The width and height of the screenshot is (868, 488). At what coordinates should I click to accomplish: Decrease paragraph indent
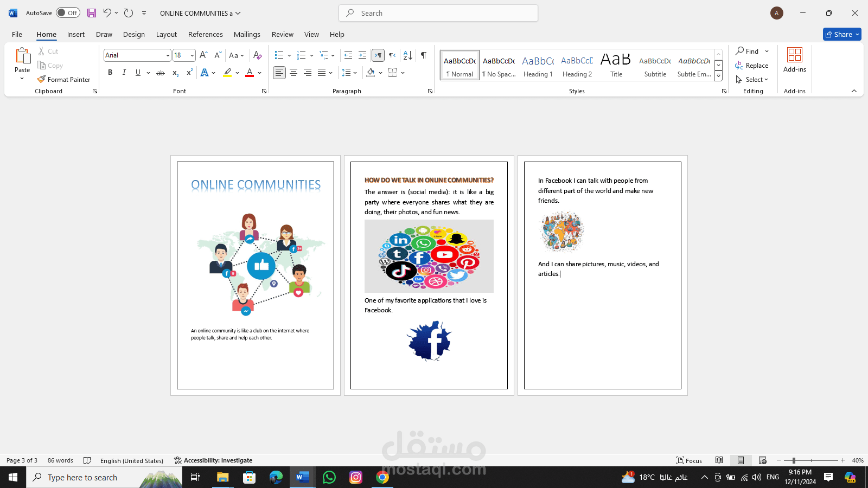coord(348,55)
